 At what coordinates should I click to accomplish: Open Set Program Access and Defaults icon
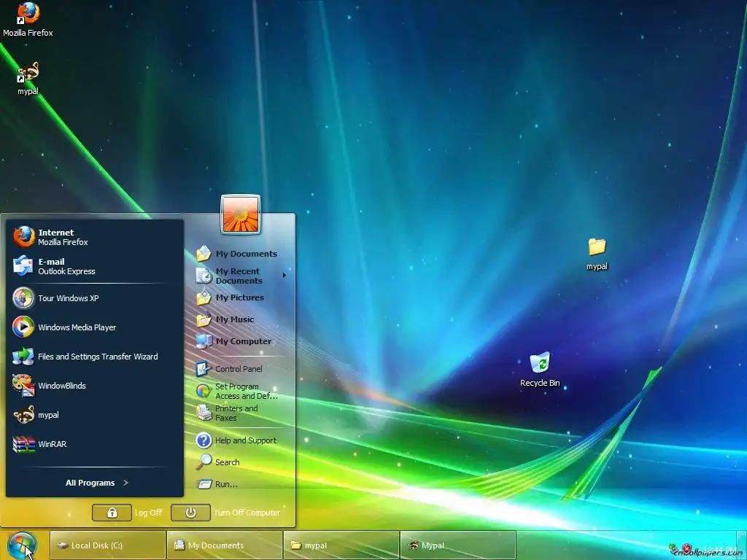click(x=204, y=391)
